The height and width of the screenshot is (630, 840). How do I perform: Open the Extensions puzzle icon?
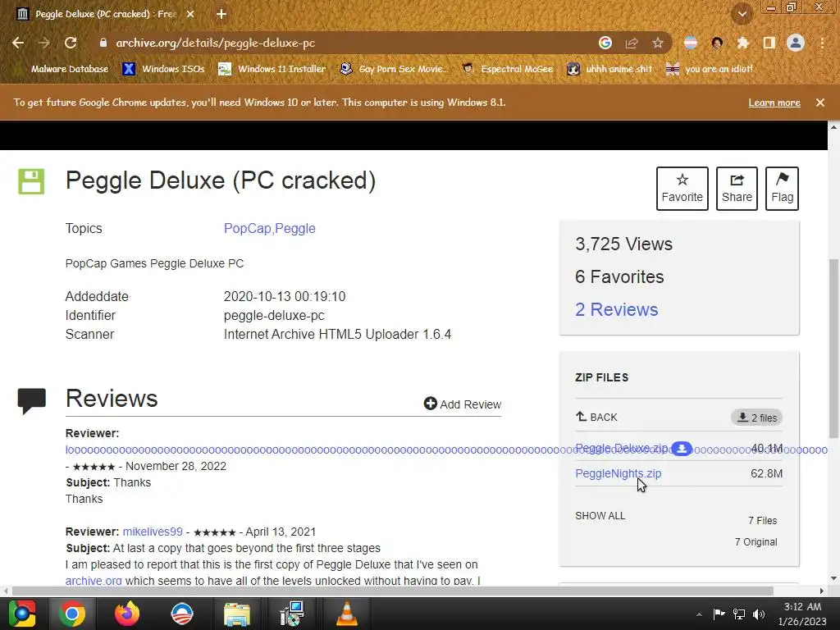(x=742, y=43)
